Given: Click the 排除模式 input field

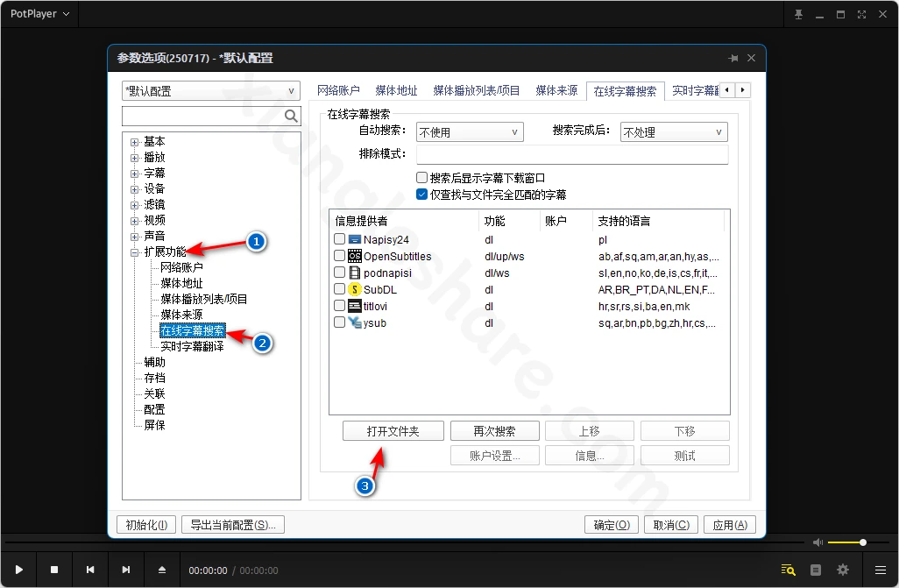Looking at the screenshot, I should [x=572, y=154].
